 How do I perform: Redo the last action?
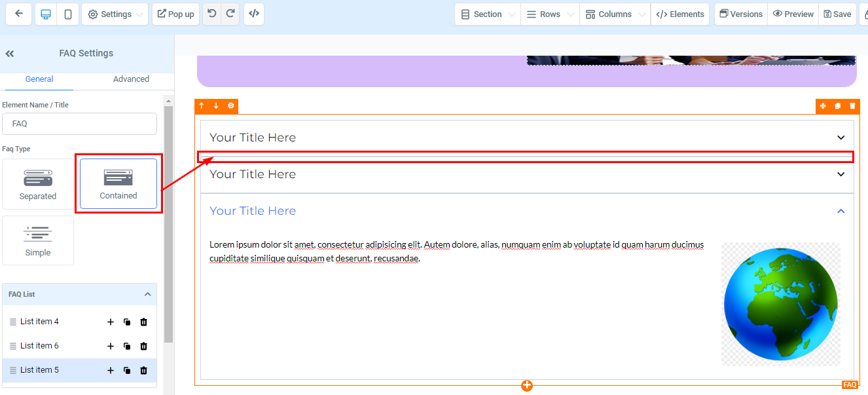[x=230, y=14]
